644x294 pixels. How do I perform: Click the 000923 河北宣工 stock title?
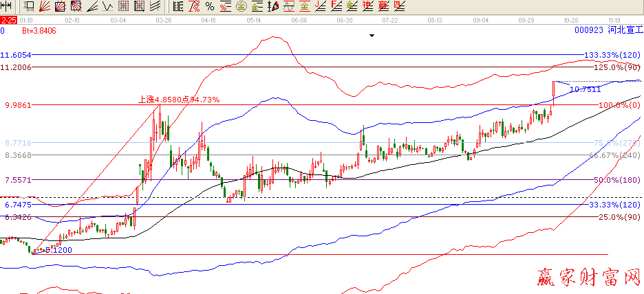[608, 31]
